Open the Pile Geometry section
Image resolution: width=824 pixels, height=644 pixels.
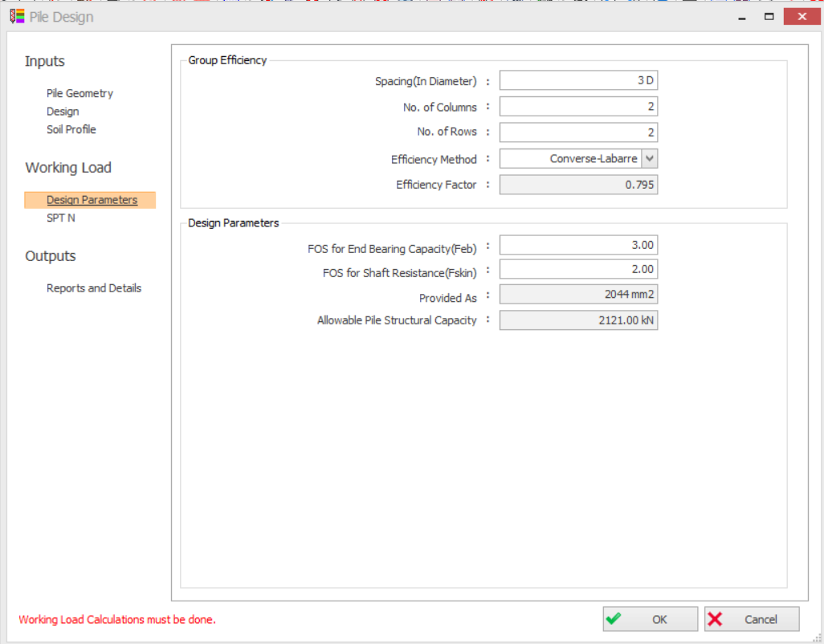pos(80,93)
